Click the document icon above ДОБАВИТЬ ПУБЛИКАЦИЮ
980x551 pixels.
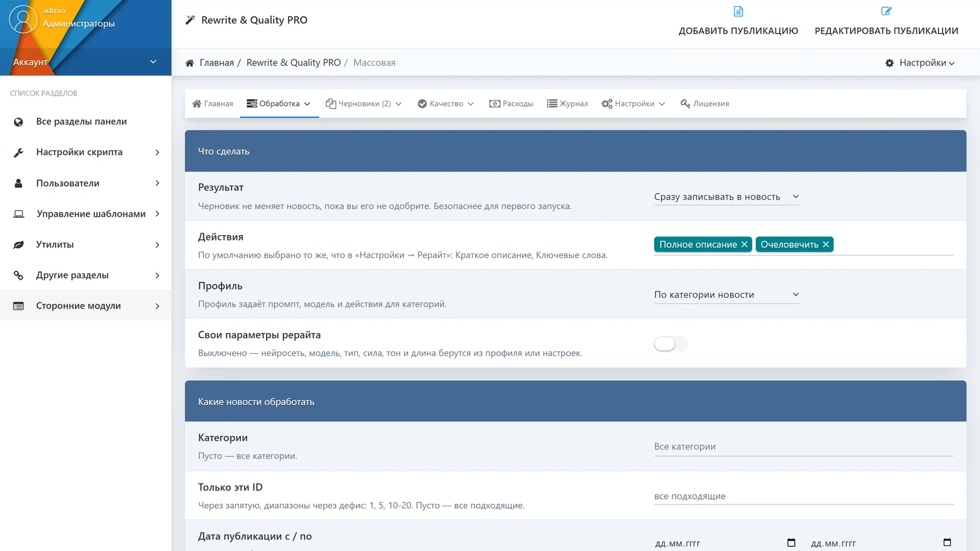738,11
